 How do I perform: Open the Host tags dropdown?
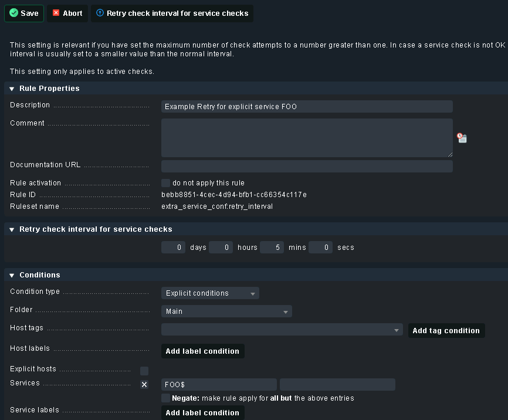point(282,330)
